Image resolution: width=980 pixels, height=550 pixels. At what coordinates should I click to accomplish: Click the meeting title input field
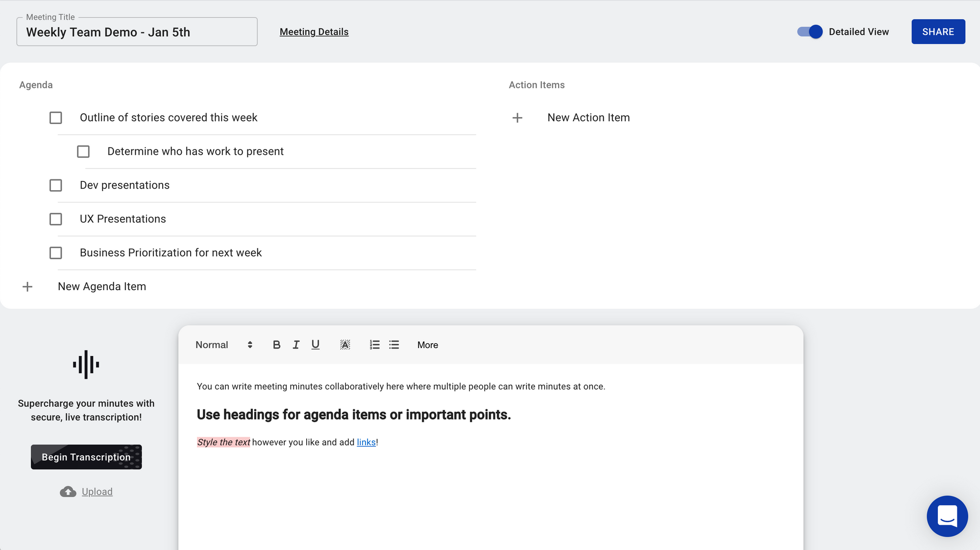pyautogui.click(x=137, y=32)
